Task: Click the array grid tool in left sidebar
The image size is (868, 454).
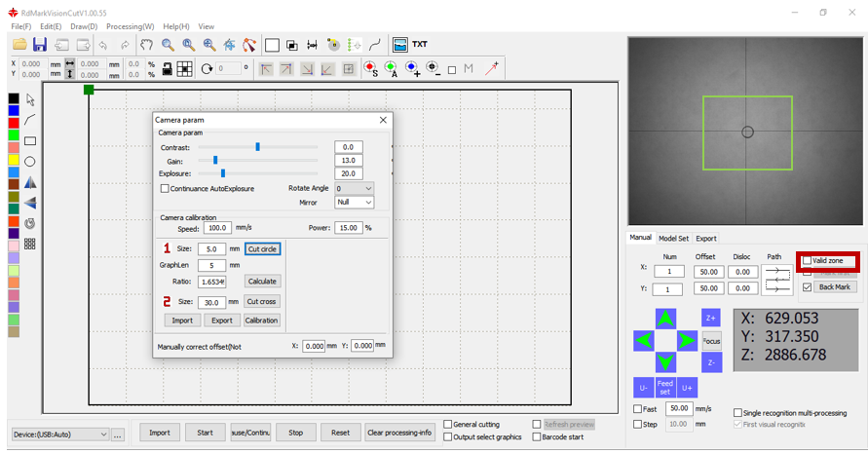Action: click(x=30, y=244)
